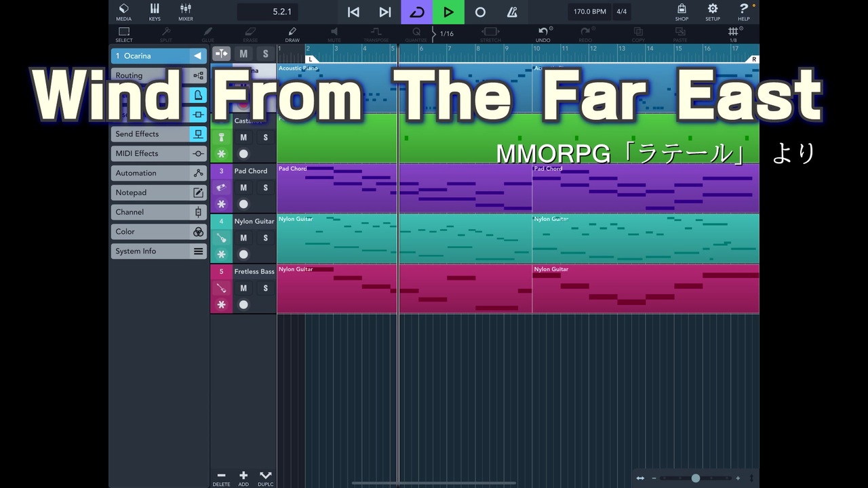The width and height of the screenshot is (868, 488).
Task: Open the Channel inspector tab
Action: (x=159, y=212)
